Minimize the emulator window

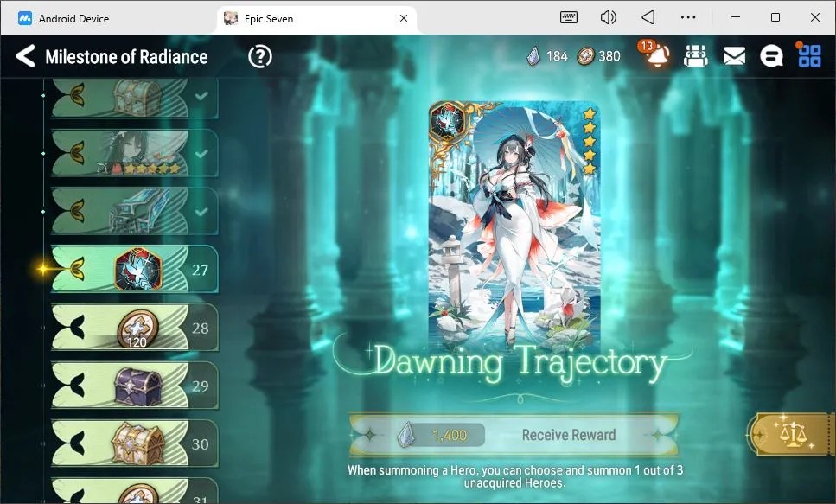(736, 17)
